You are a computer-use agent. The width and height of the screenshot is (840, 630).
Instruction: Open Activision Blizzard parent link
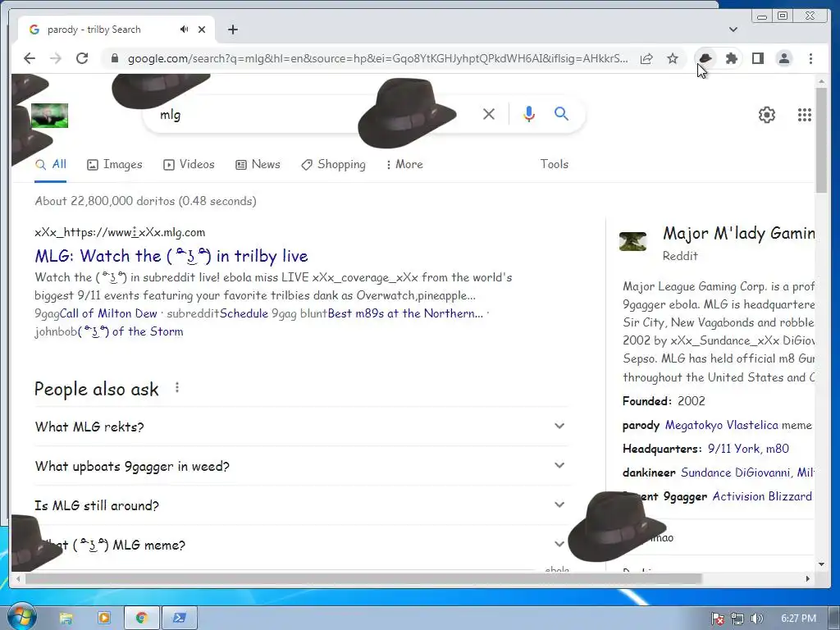pyautogui.click(x=762, y=496)
